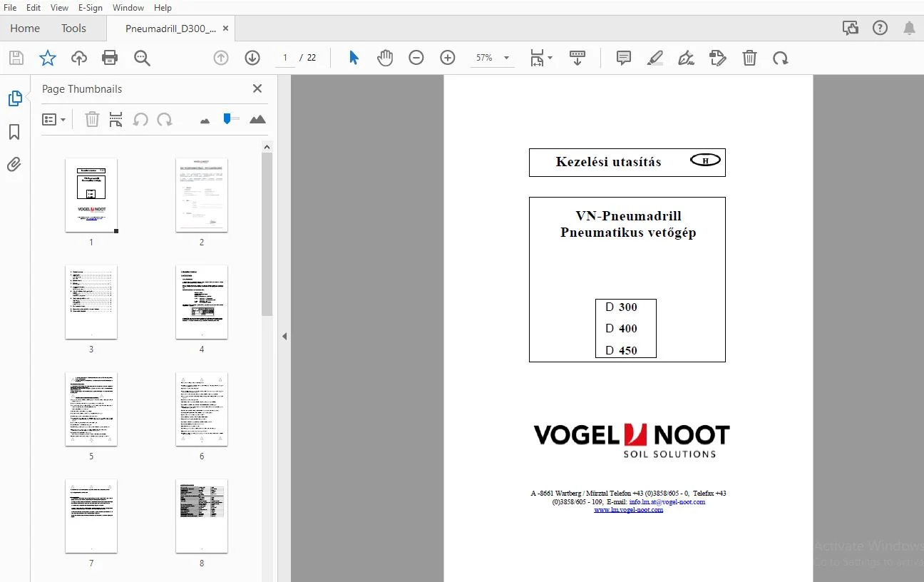The image size is (924, 582).
Task: Close the Pneumadrill_D300 document tab
Action: coord(226,29)
